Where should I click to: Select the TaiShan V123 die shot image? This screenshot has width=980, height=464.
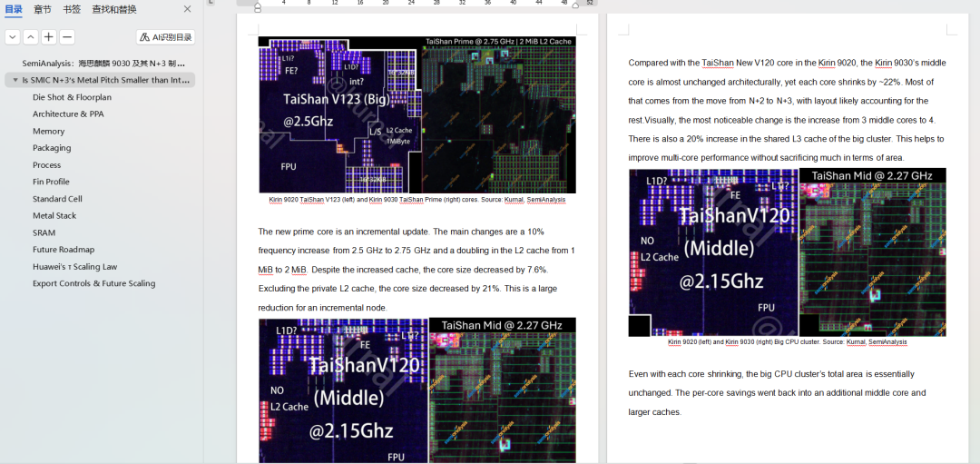coord(417,114)
